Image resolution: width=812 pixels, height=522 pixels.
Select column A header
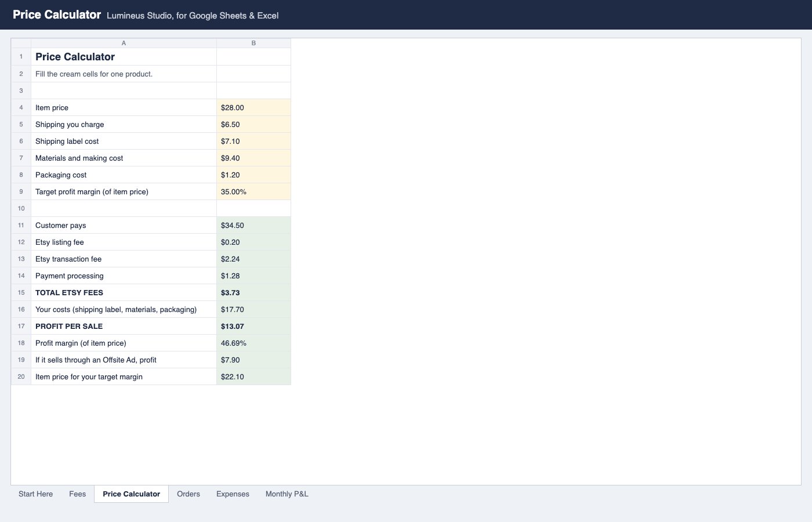pos(124,43)
